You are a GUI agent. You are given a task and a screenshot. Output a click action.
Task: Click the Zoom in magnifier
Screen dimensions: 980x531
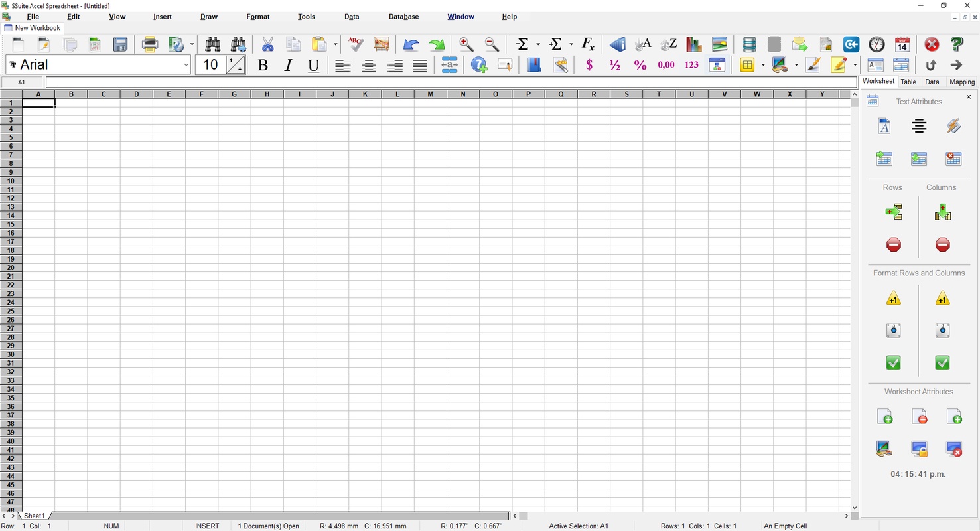466,44
